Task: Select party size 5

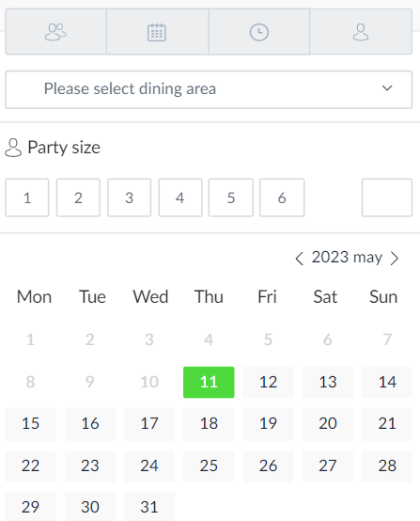Action: (231, 197)
